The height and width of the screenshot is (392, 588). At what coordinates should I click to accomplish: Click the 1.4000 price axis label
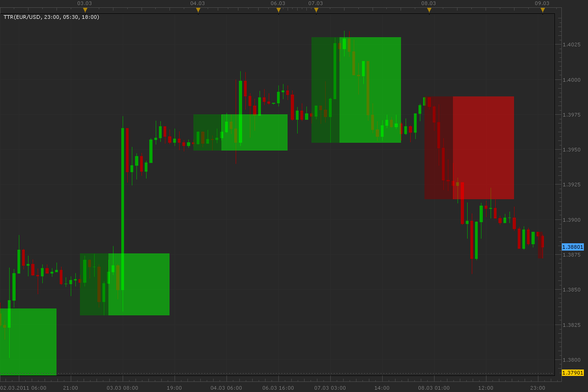pos(572,80)
